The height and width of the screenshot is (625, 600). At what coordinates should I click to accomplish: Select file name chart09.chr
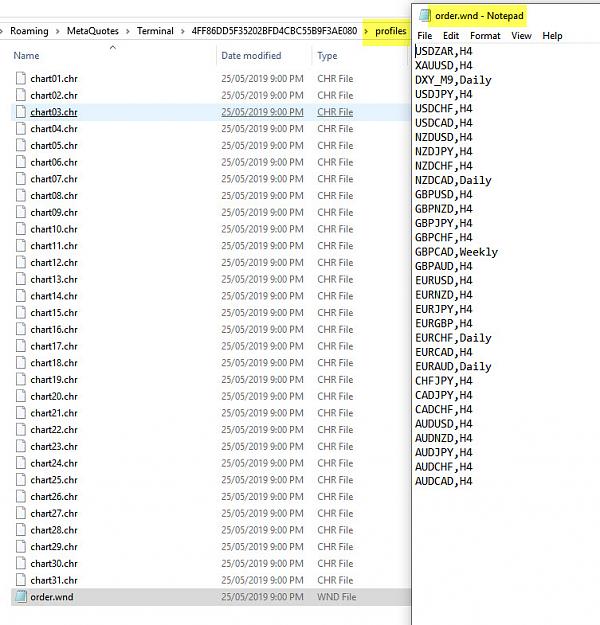tap(54, 213)
